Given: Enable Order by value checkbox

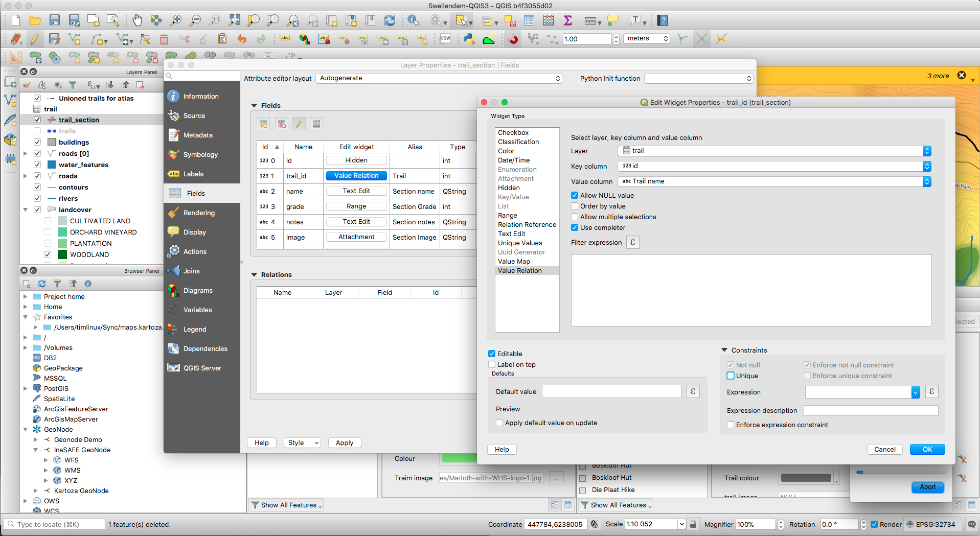Looking at the screenshot, I should coord(575,206).
